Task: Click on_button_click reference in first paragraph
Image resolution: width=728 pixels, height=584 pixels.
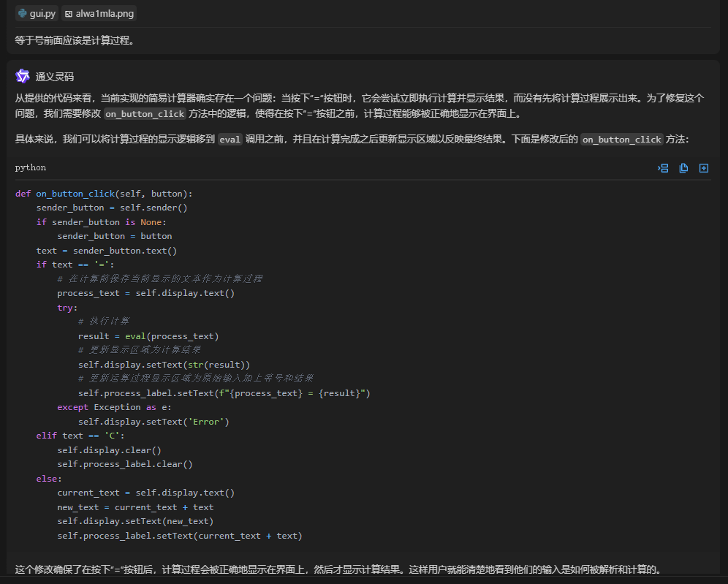Action: coord(145,114)
